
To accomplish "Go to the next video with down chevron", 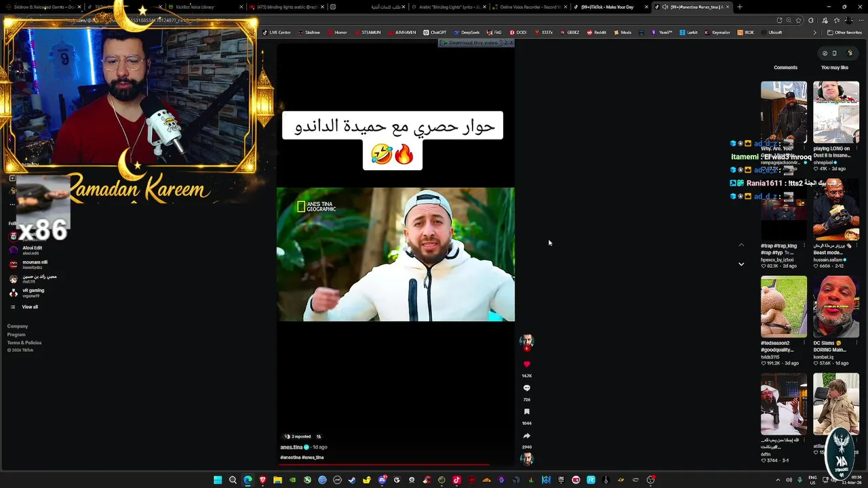I will pos(741,264).
